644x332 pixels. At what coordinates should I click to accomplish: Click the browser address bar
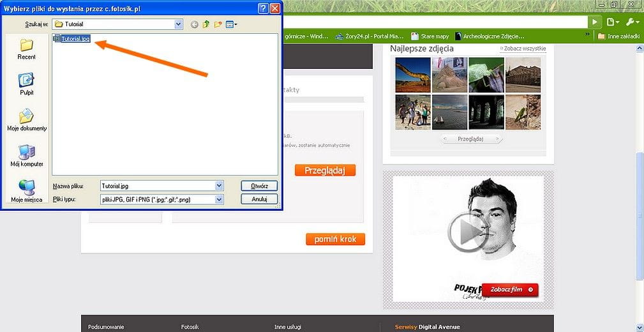[435, 22]
